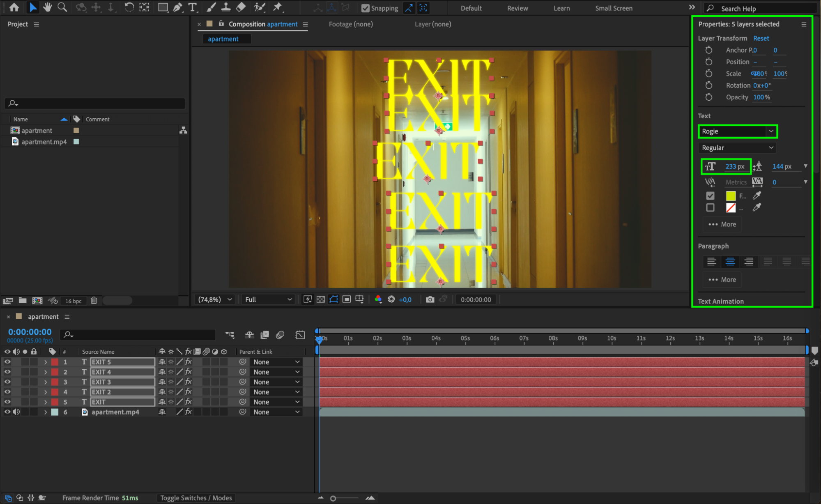Hide the EXIT 5 layer
Viewport: 821px width, 504px height.
coord(7,362)
